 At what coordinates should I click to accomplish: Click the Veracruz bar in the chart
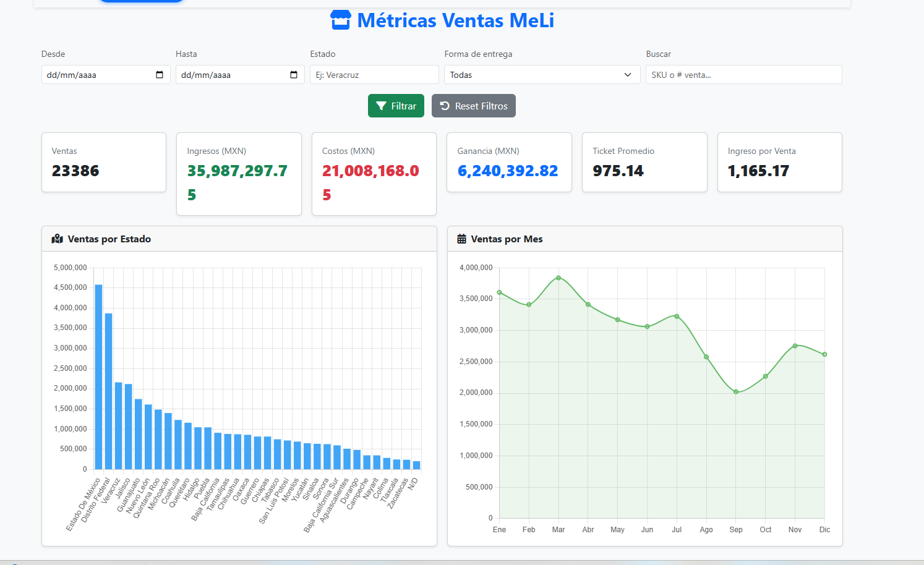119,426
